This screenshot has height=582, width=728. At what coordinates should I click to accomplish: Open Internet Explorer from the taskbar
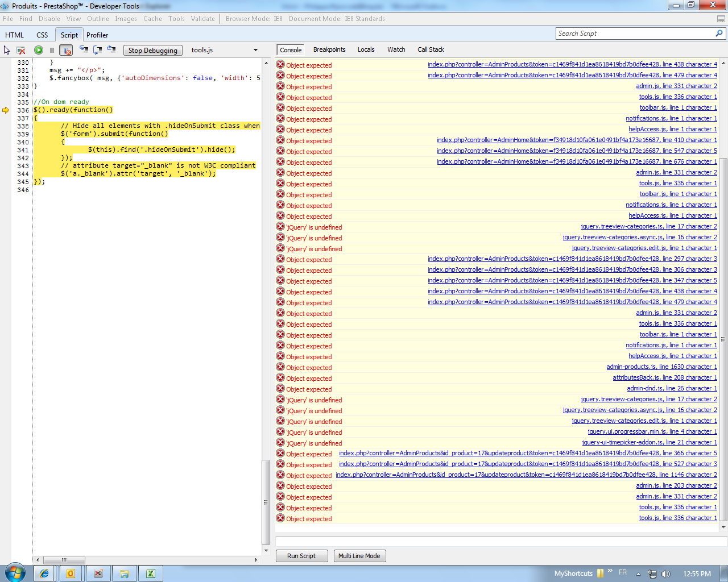[x=44, y=573]
